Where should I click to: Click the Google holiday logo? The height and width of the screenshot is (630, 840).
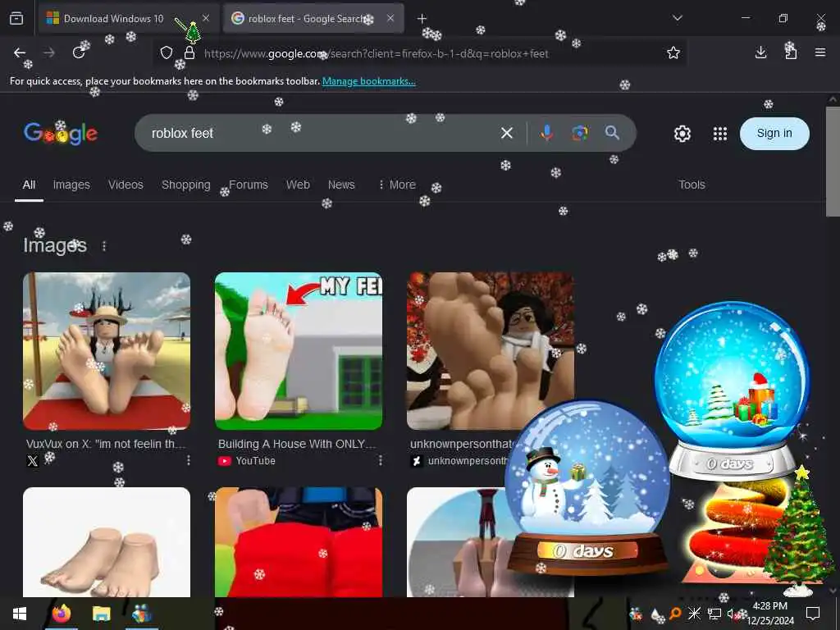61,133
